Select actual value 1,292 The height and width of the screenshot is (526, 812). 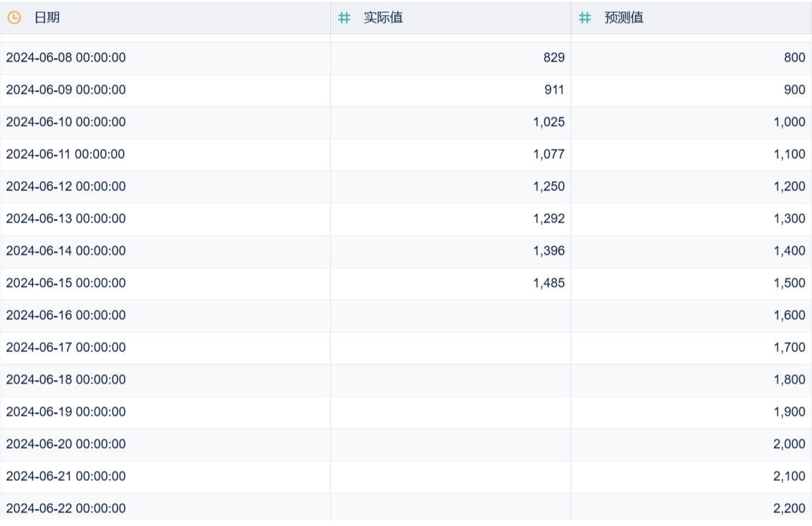pos(549,218)
